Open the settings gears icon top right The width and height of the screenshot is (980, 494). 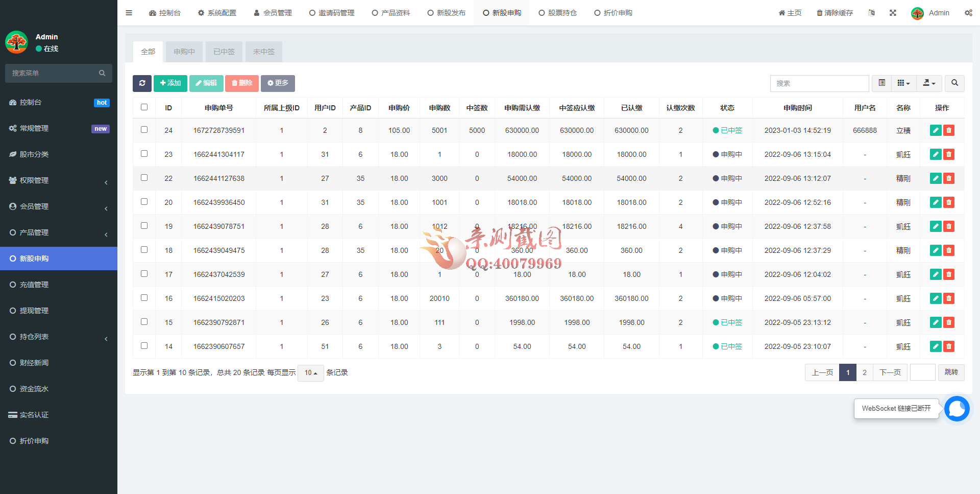[968, 13]
